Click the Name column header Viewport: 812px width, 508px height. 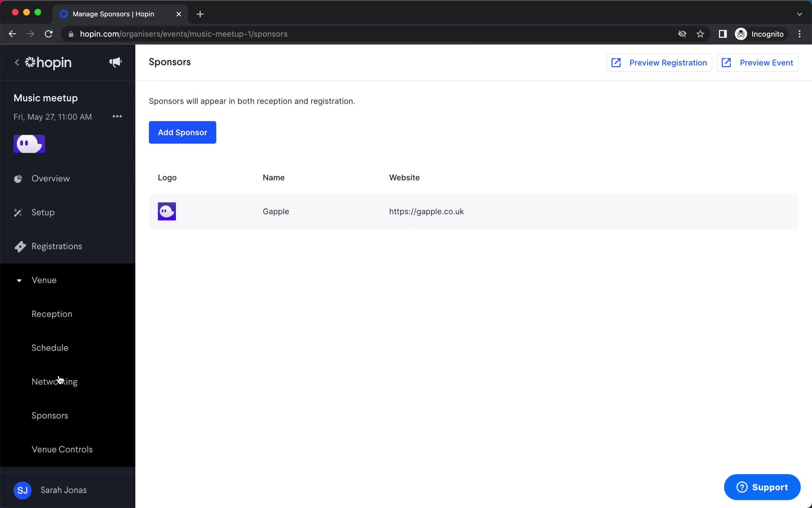click(x=274, y=178)
